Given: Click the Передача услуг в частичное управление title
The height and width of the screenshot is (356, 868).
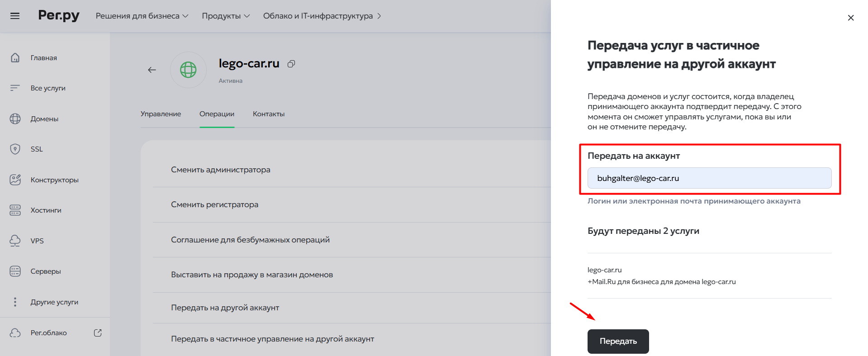Looking at the screenshot, I should (681, 55).
